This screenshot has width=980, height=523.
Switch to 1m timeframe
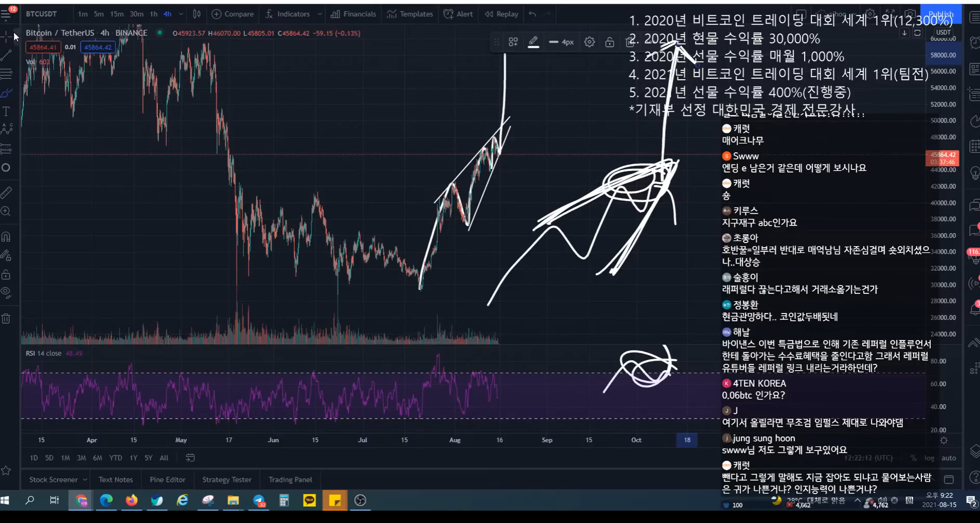(x=83, y=14)
